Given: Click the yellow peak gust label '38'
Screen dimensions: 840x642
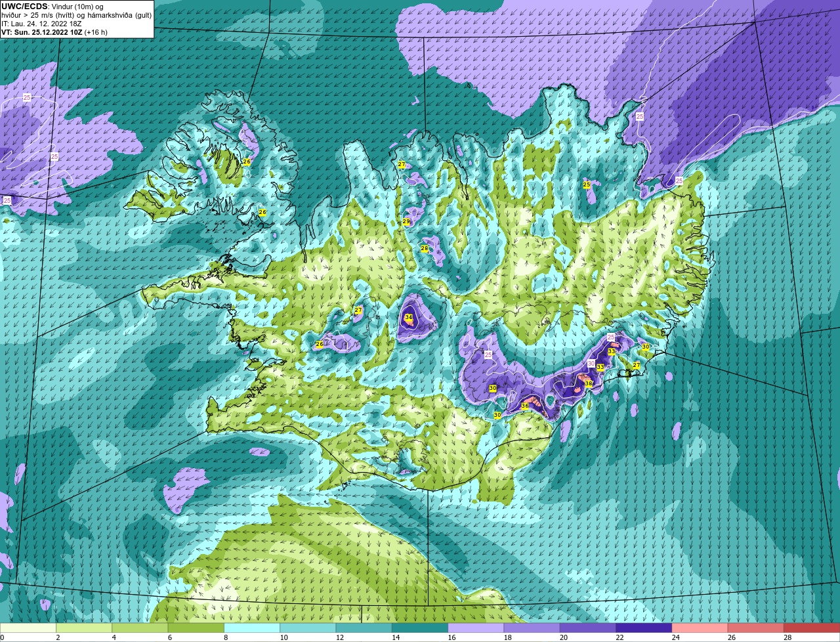Looking at the screenshot, I should [x=589, y=384].
